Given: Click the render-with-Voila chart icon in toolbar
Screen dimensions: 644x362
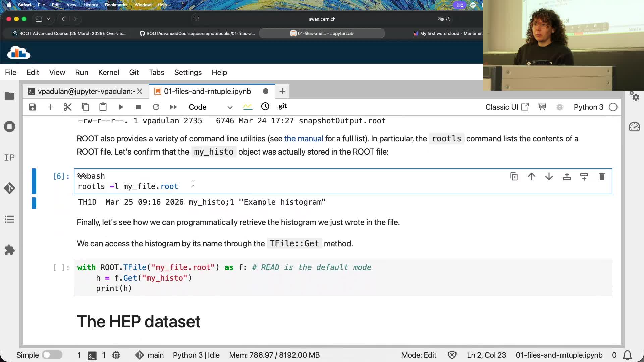Looking at the screenshot, I should [248, 107].
